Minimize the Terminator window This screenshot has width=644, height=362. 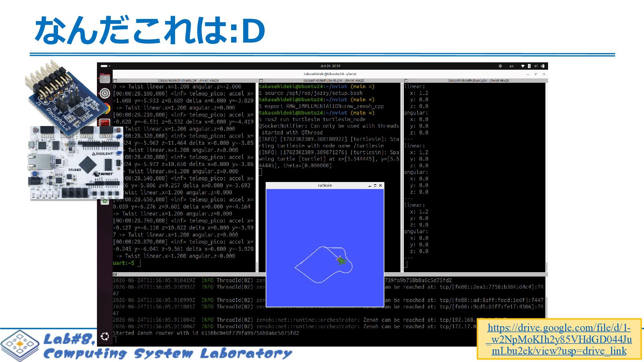[x=528, y=74]
